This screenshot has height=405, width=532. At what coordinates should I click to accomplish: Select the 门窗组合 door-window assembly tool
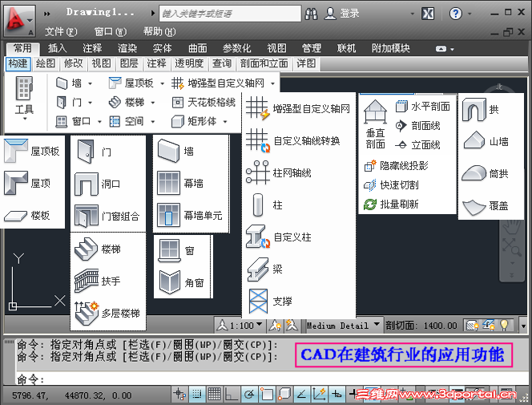point(107,216)
